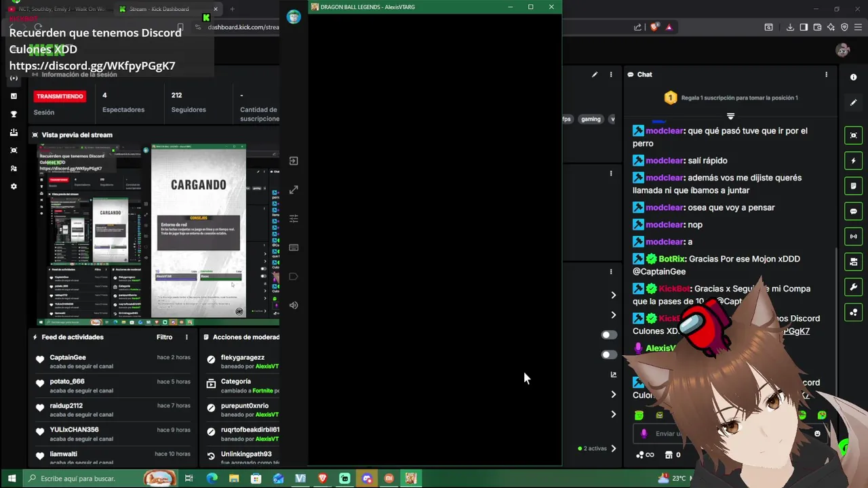Click the wrench tools icon on the right rail
Viewport: 868px width, 488px height.
(x=853, y=287)
